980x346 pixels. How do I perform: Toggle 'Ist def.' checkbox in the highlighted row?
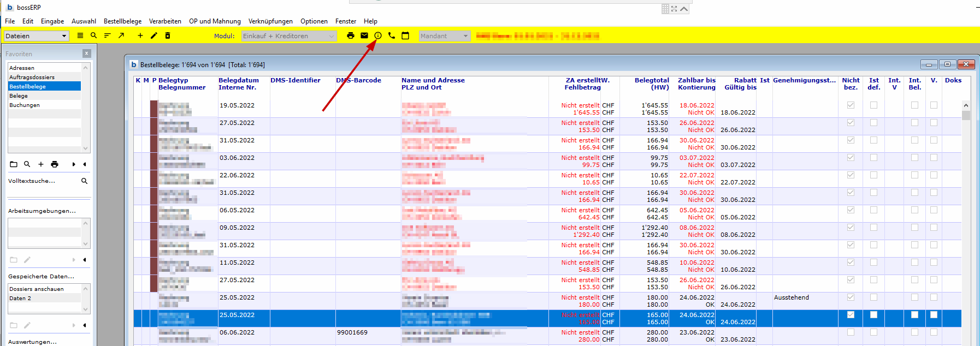[873, 315]
